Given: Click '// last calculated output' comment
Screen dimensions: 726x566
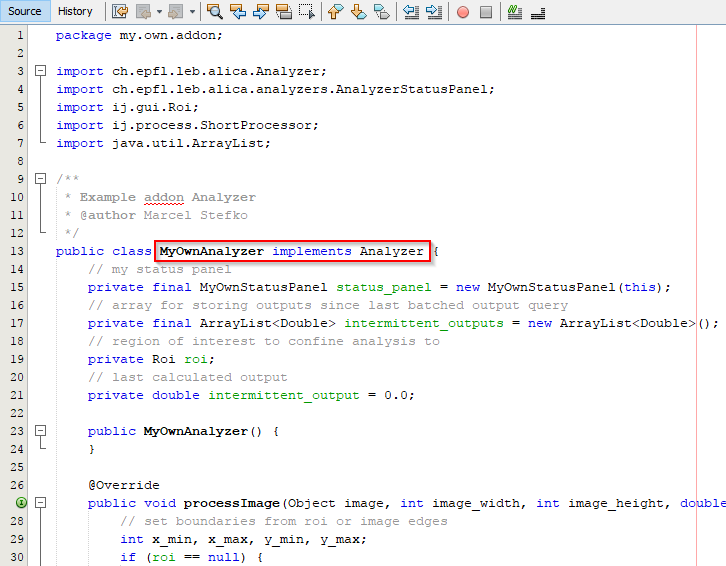Looking at the screenshot, I should click(x=188, y=377).
